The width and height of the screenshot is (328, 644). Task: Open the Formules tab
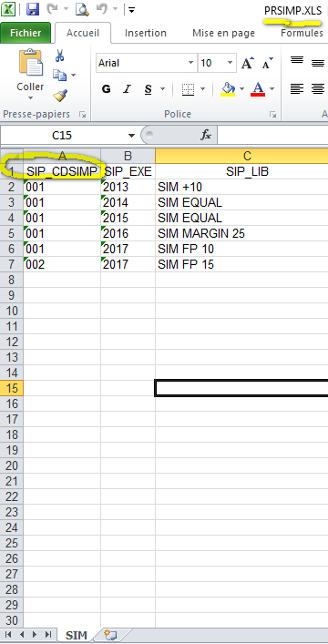(x=302, y=33)
